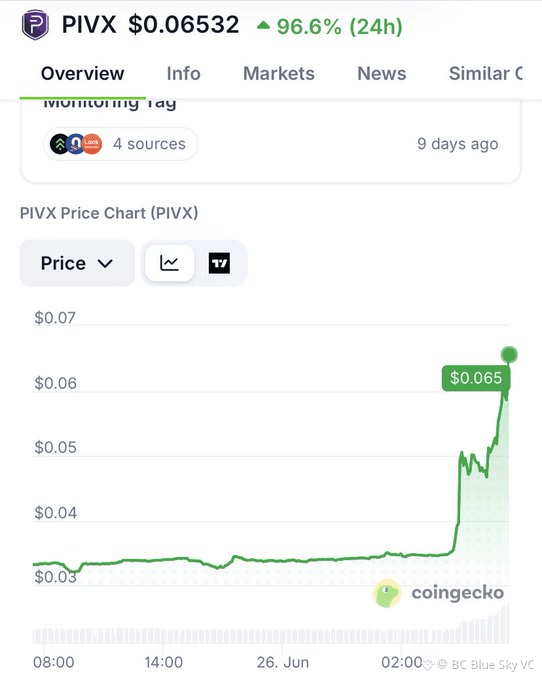Click the green end-point marker on chart
The width and height of the screenshot is (542, 680).
(509, 355)
